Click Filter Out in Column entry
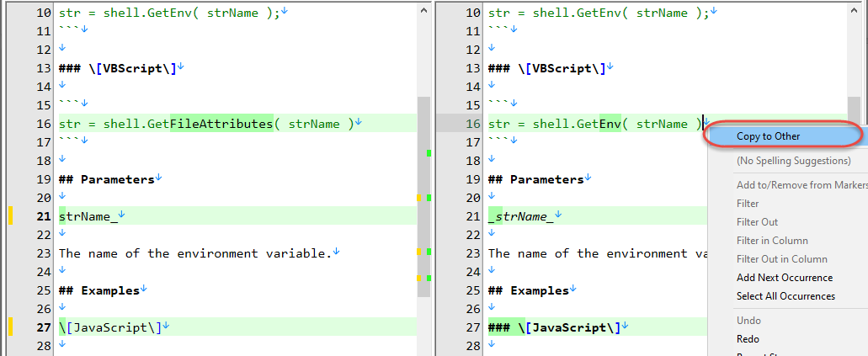The width and height of the screenshot is (868, 356). pyautogui.click(x=781, y=259)
